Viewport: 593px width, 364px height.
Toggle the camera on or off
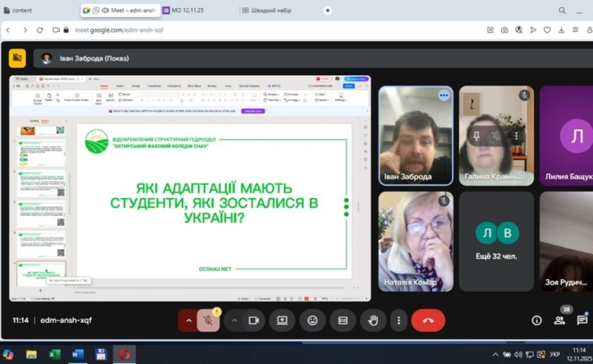254,320
